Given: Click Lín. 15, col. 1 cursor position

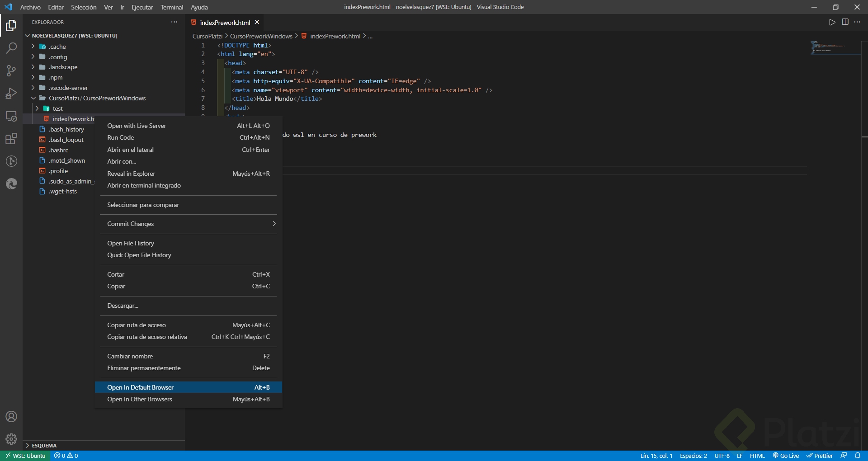Looking at the screenshot, I should (x=656, y=456).
